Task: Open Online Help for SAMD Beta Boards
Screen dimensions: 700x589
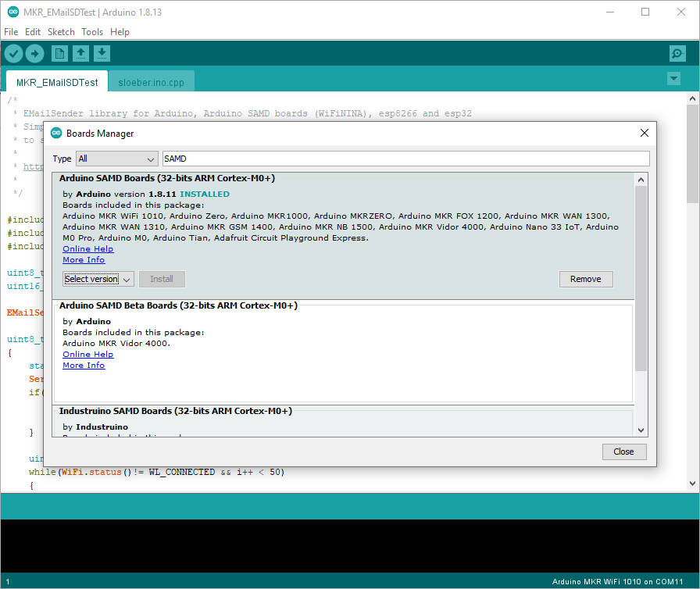Action: [88, 355]
